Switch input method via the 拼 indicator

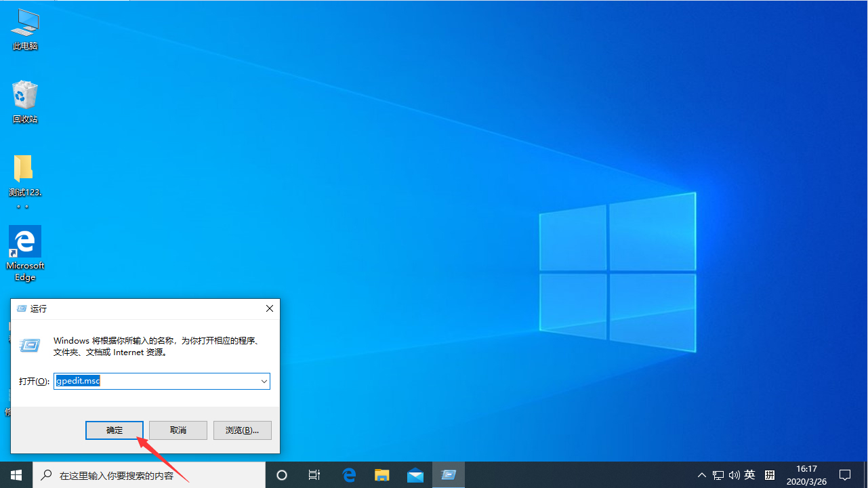pyautogui.click(x=769, y=474)
